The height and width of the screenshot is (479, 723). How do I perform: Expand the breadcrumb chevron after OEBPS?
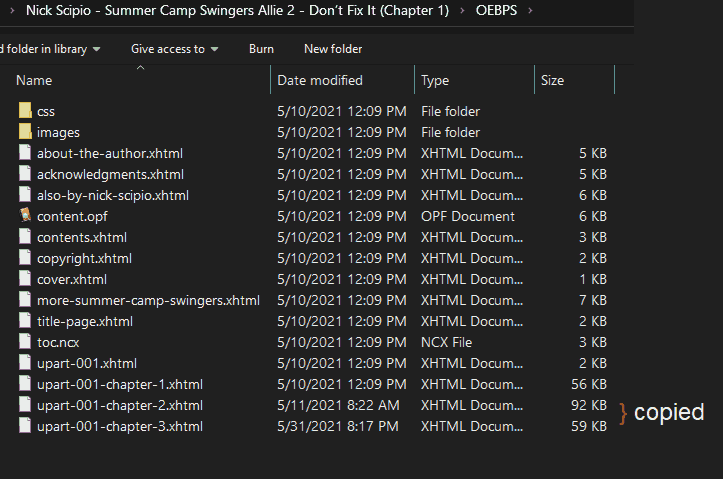coord(530,10)
